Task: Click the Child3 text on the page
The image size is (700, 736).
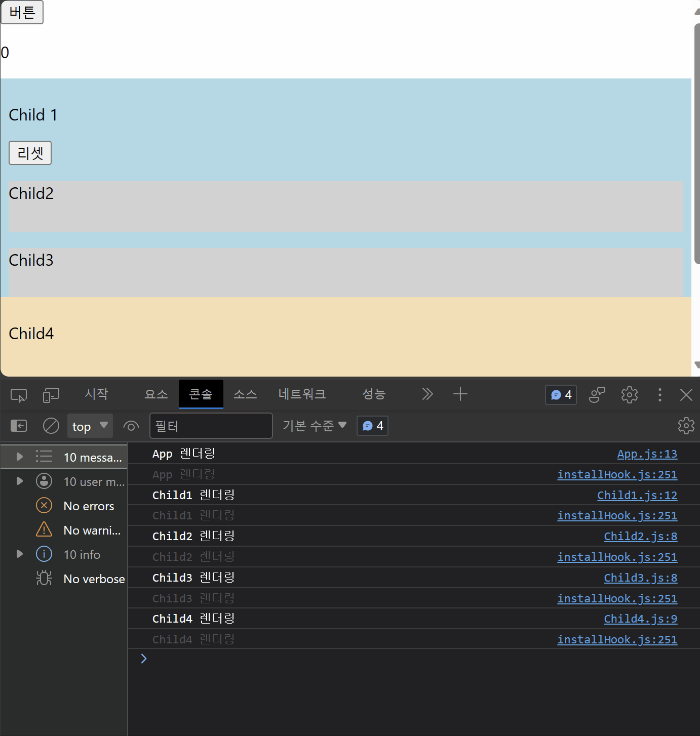Action: 31,260
